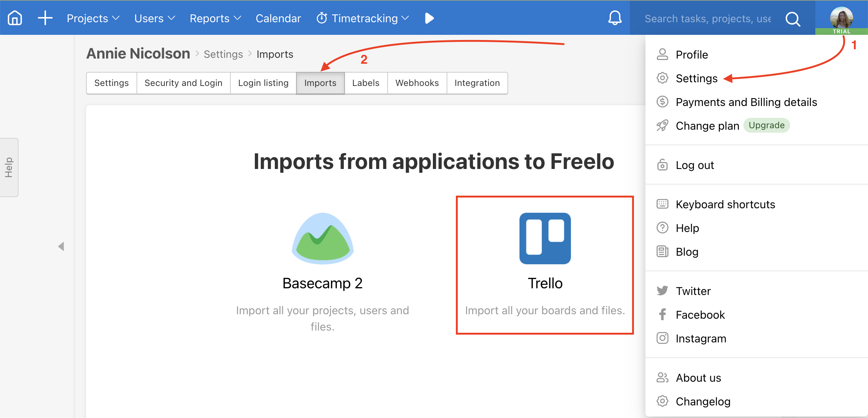Image resolution: width=868 pixels, height=418 pixels.
Task: Switch to the Integration tab
Action: tap(477, 83)
